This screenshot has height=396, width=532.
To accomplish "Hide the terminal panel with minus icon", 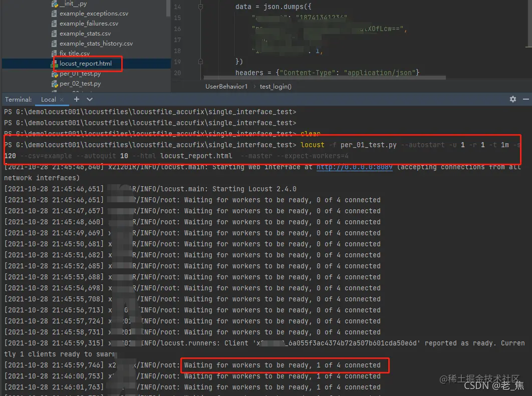I will pos(526,99).
